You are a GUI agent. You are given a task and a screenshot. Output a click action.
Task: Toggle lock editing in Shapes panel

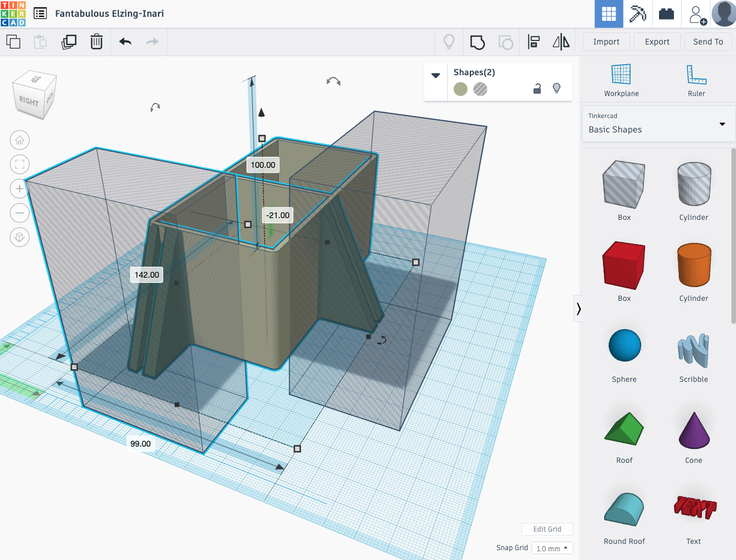pyautogui.click(x=537, y=89)
